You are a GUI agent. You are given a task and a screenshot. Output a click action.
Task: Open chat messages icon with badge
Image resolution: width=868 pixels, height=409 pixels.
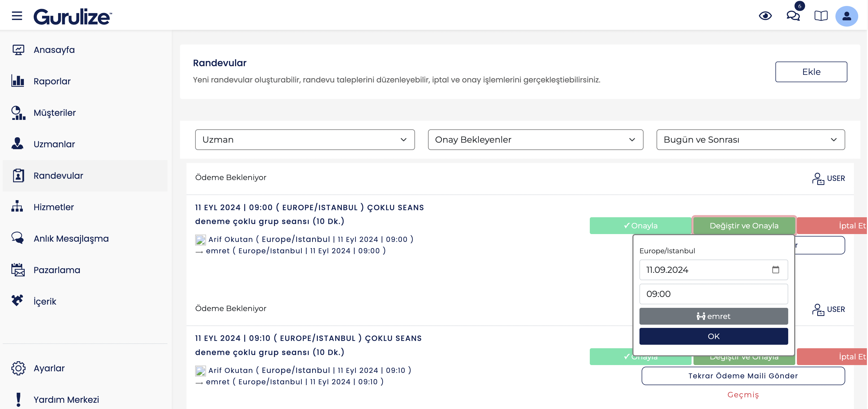793,16
